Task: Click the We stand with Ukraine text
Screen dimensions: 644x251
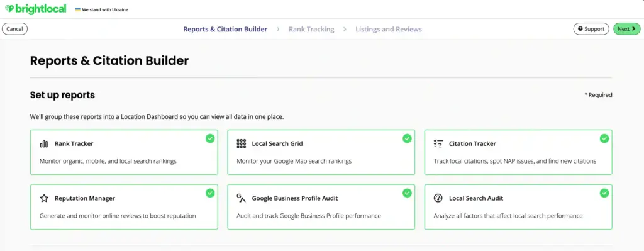Action: (105, 9)
